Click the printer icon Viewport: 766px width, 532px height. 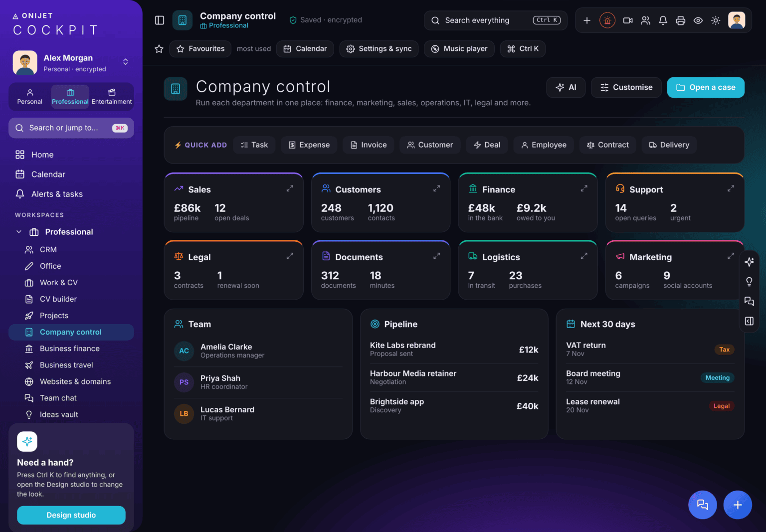[x=680, y=20]
